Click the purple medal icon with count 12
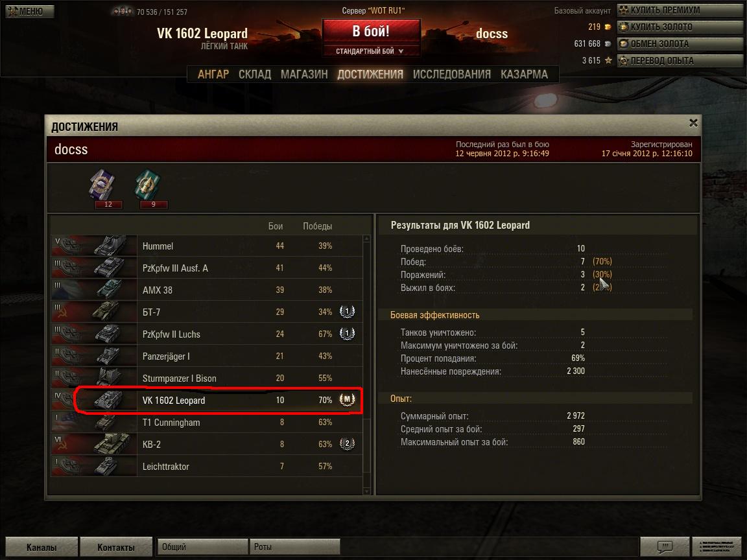Image resolution: width=747 pixels, height=560 pixels. 102,184
